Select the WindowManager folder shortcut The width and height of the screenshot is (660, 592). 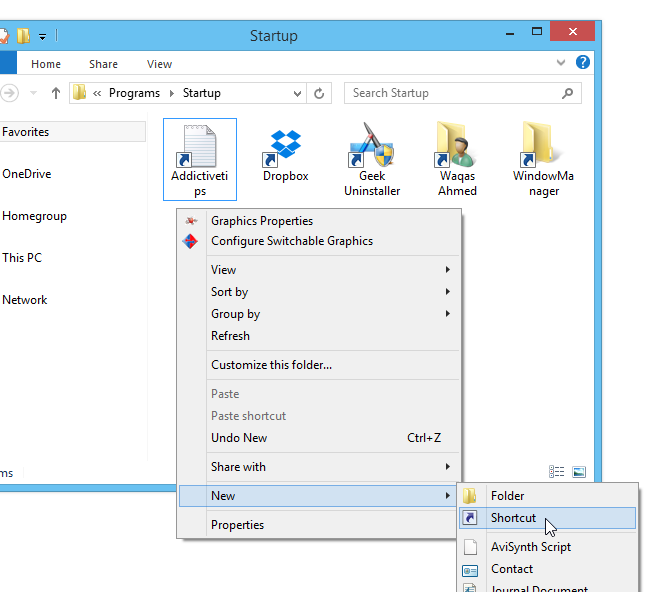(543, 147)
